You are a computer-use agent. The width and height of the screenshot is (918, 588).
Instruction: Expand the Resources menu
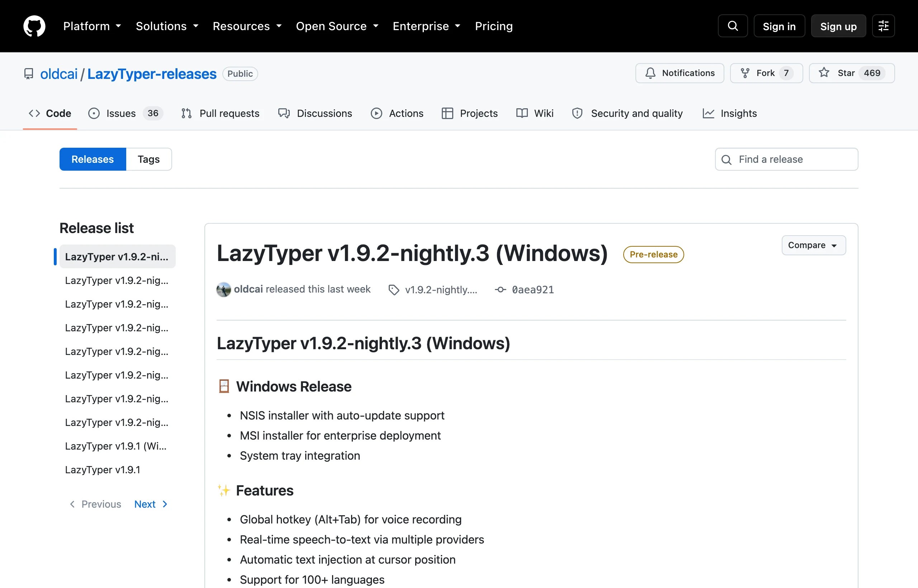tap(247, 26)
